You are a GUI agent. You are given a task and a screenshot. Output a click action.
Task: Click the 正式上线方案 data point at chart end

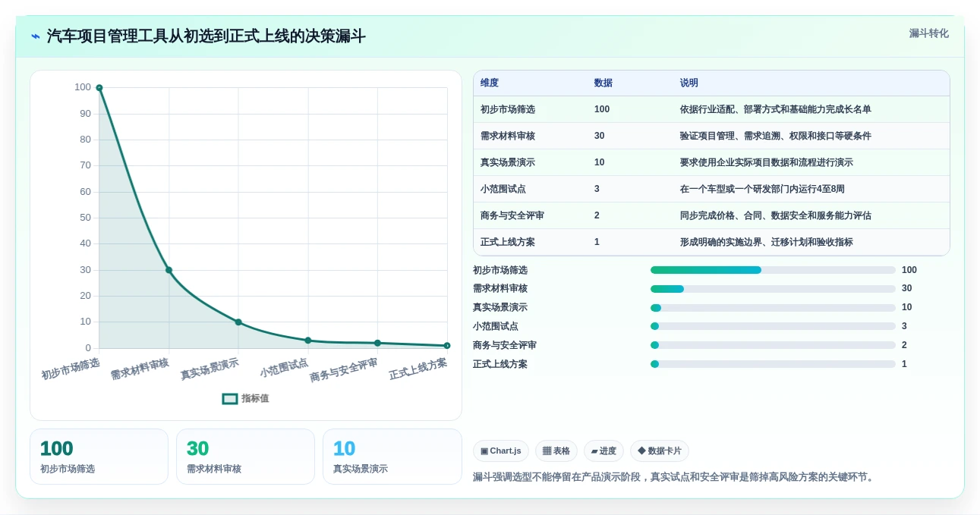(447, 346)
